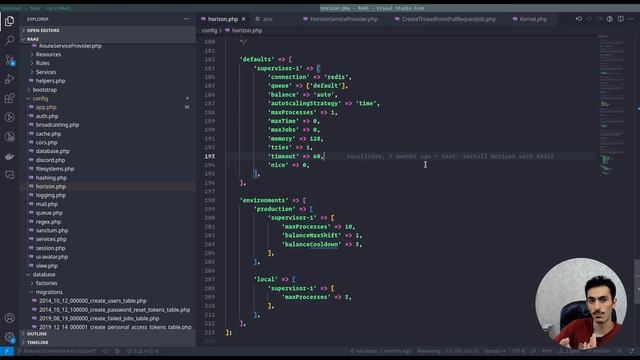
Task: Open the Remote Explorer monitor icon
Action: pos(9,175)
